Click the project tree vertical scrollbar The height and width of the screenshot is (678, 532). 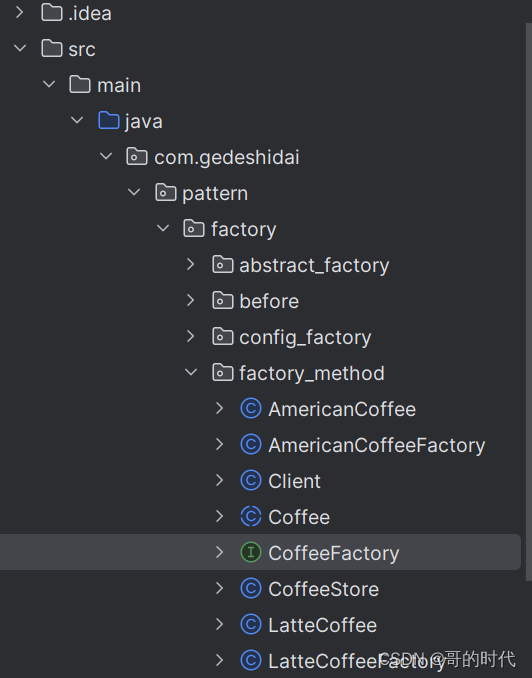tap(529, 303)
